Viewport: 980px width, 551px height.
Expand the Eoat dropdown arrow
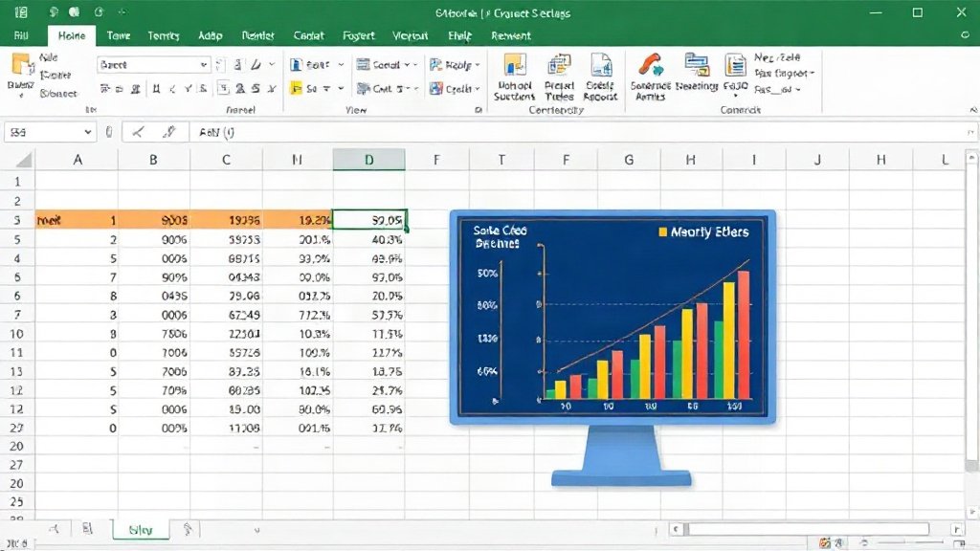[x=341, y=64]
